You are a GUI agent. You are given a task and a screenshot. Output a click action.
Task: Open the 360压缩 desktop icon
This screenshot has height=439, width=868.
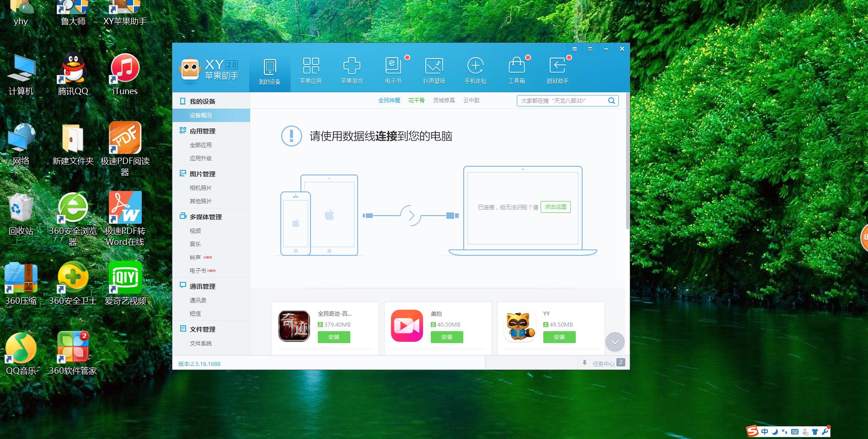point(21,283)
